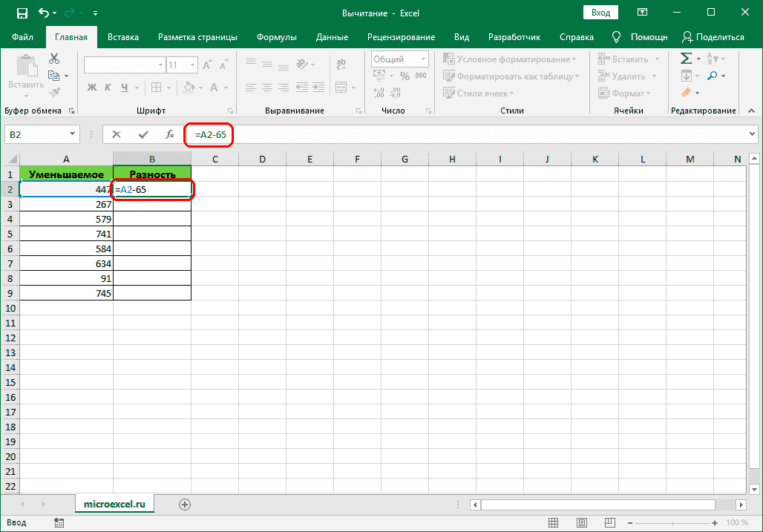Add a new sheet with plus icon
The image size is (763, 532).
click(x=185, y=504)
